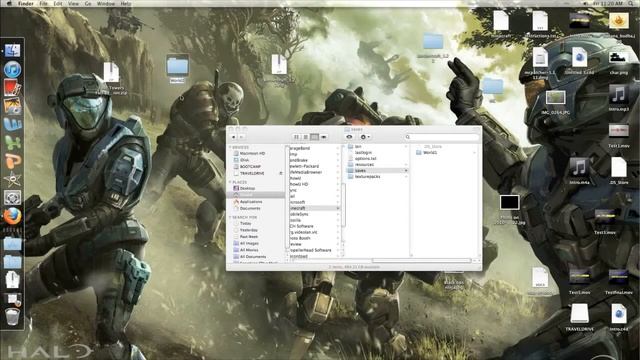Collapse the Places sidebar section
Screen dimensions: 640x360
(x=230, y=182)
